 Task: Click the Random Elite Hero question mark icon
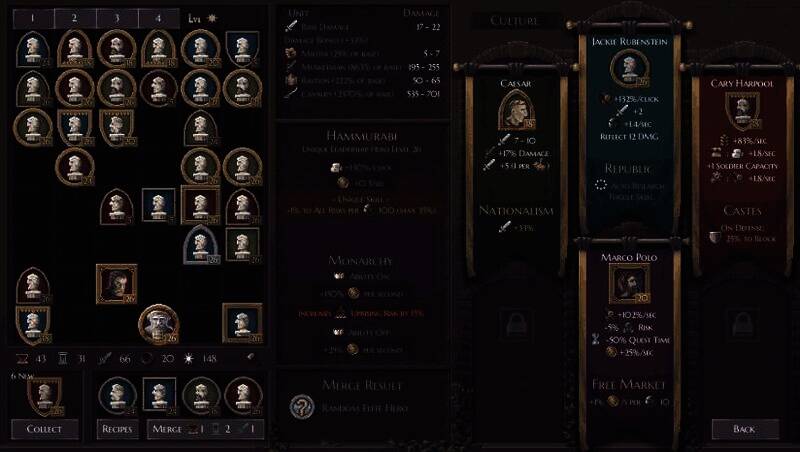click(x=302, y=408)
